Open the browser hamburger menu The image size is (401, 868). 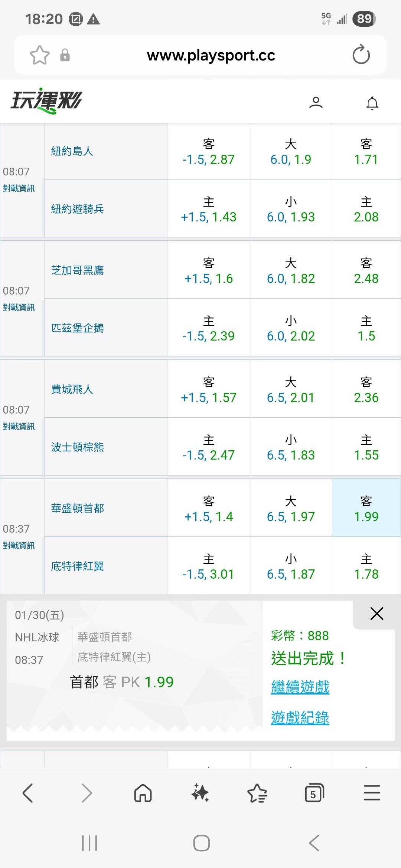click(x=372, y=793)
